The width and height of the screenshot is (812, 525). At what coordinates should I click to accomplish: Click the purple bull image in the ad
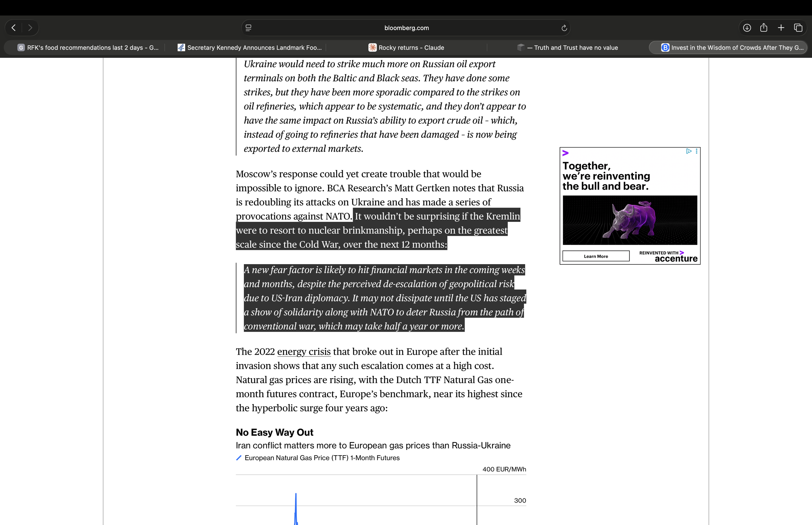pos(629,220)
